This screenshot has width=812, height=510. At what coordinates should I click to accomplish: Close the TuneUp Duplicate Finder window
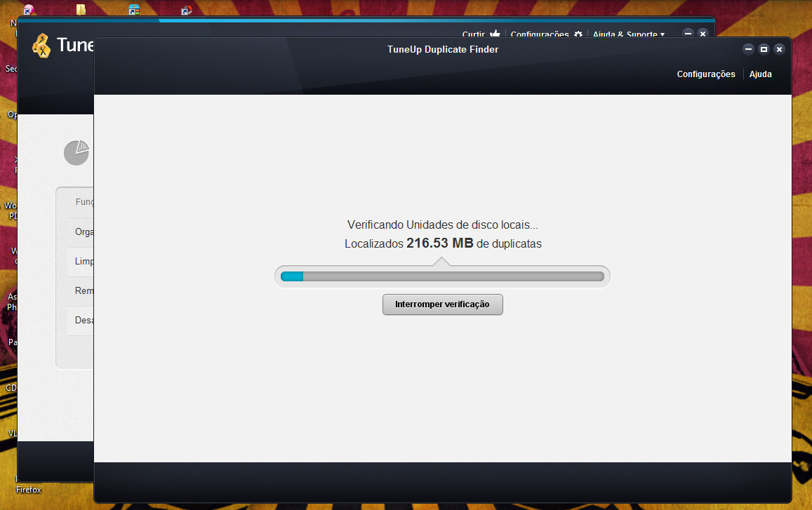click(779, 49)
